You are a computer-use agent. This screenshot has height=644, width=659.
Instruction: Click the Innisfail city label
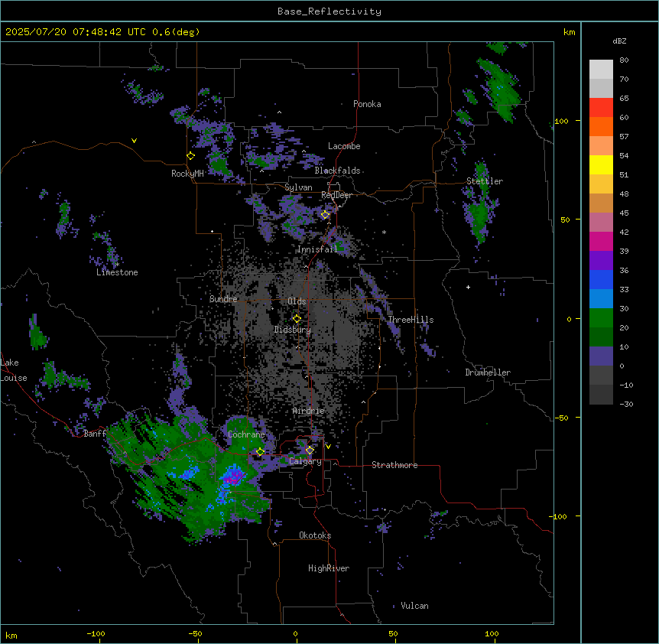pos(317,249)
